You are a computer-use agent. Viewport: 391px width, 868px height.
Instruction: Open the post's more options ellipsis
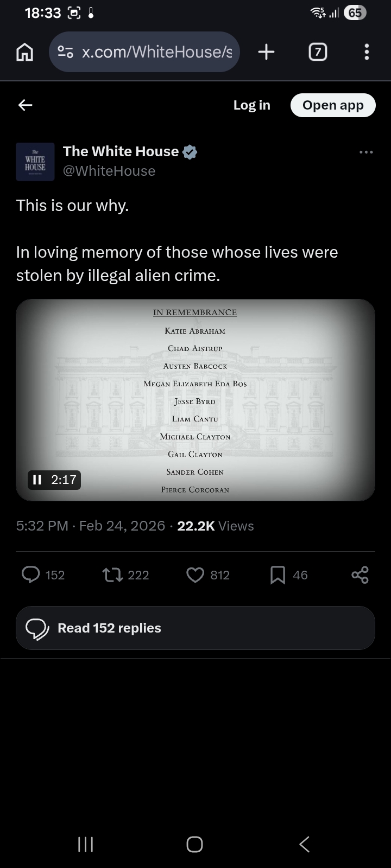366,152
